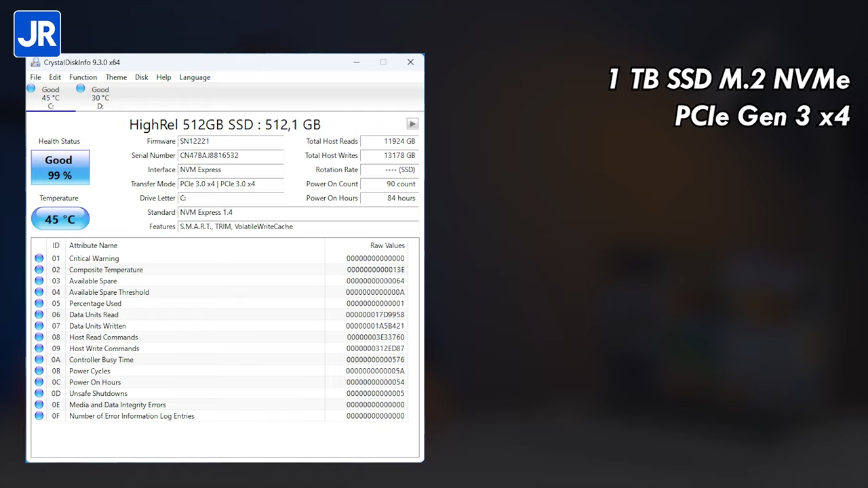Viewport: 868px width, 488px height.
Task: Click the Available Spare Threshold status orb
Action: [39, 292]
